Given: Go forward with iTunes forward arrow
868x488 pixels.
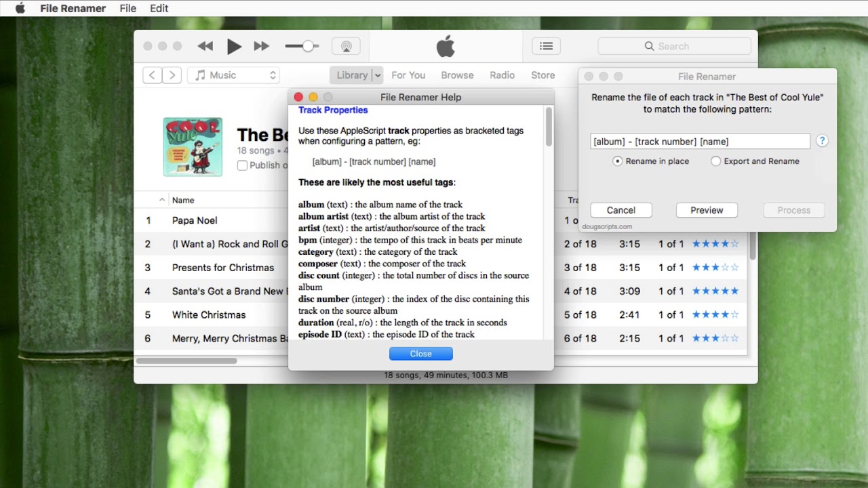Looking at the screenshot, I should click(172, 75).
